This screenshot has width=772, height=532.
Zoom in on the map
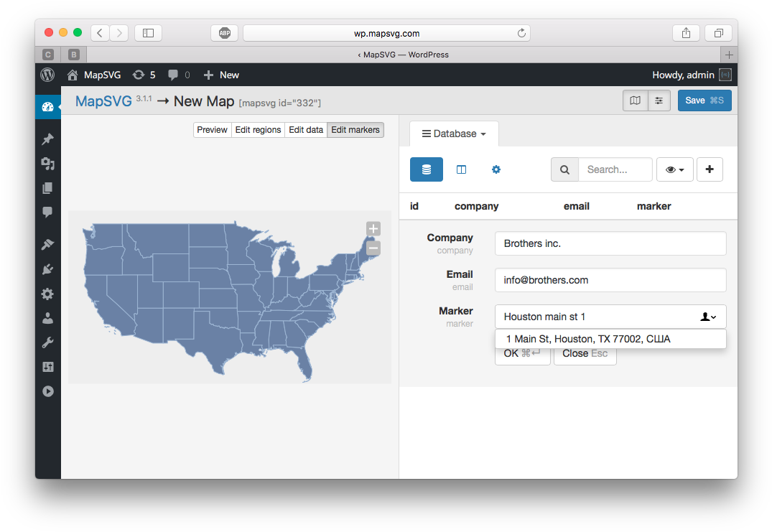click(x=373, y=229)
